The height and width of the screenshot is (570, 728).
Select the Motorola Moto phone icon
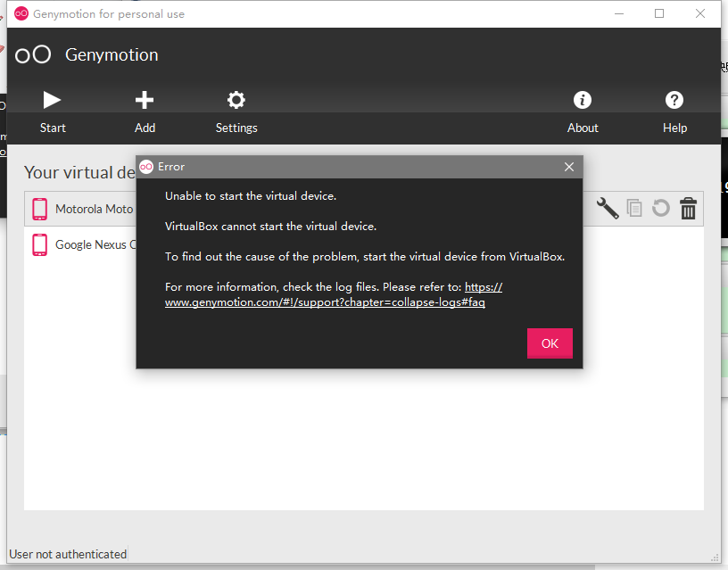(x=39, y=209)
